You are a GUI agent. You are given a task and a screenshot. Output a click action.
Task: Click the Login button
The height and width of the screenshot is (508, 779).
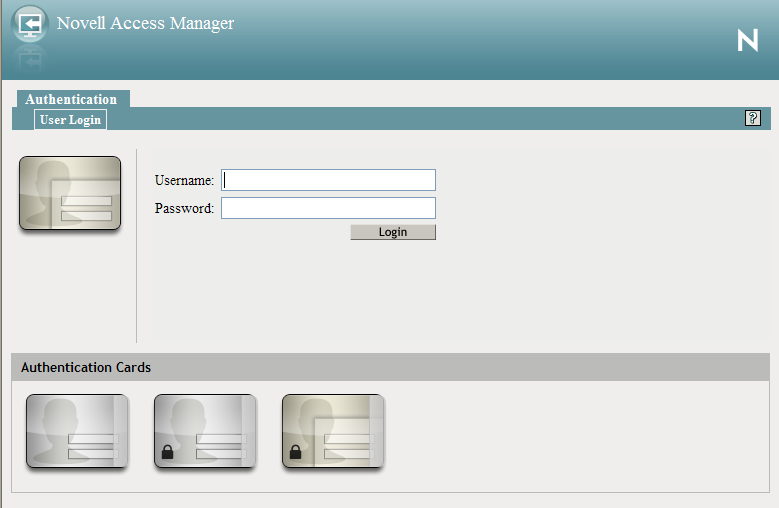tap(393, 232)
